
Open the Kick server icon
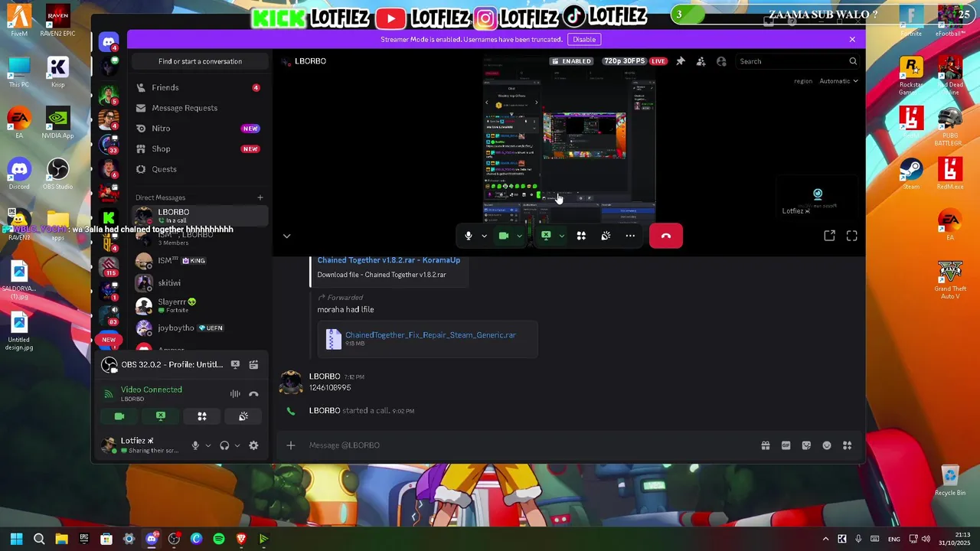(x=109, y=218)
